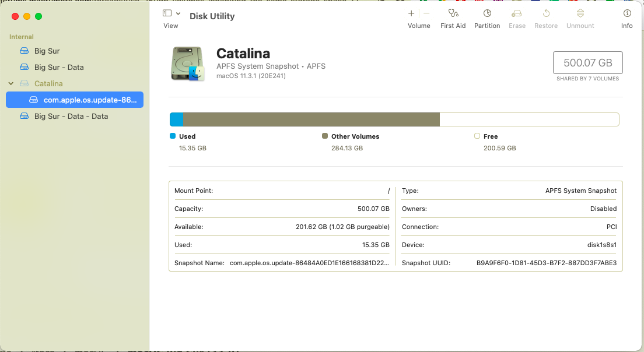
Task: Open the Info icon
Action: 627,13
